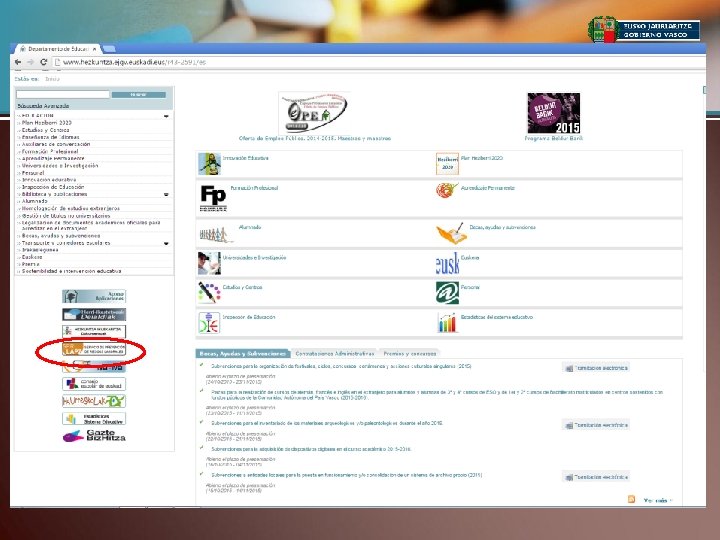Open the breadcrumb Inicio link
This screenshot has width=720, height=540.
[x=52, y=79]
